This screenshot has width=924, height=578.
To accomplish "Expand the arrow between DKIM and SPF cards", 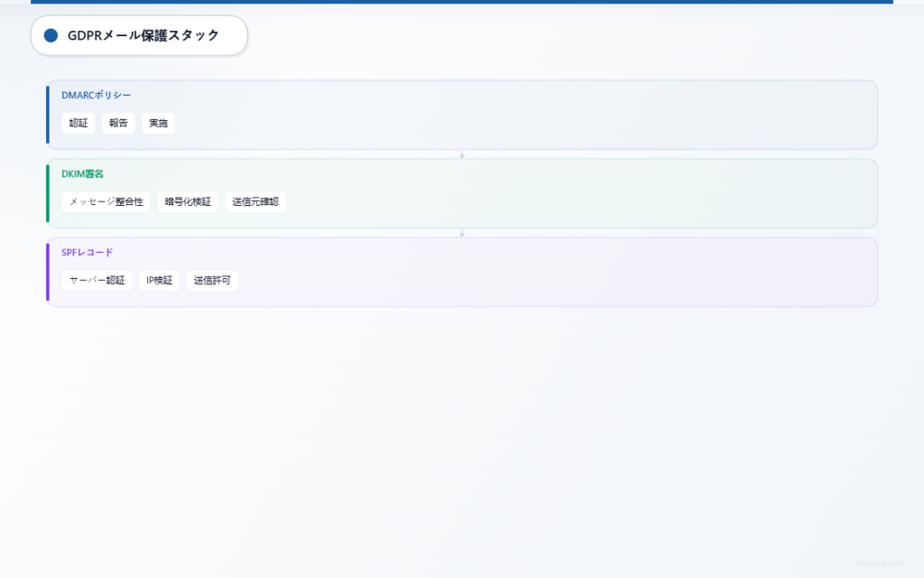I will coord(462,232).
